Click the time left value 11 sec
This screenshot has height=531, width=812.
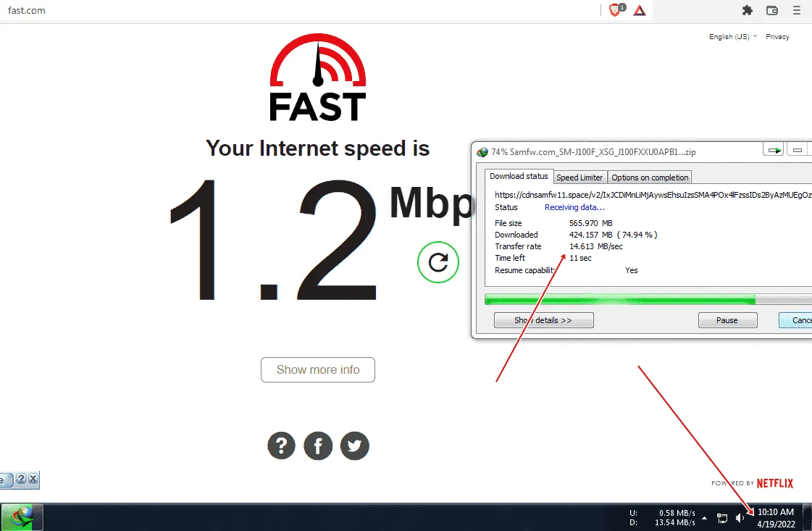pyautogui.click(x=580, y=258)
